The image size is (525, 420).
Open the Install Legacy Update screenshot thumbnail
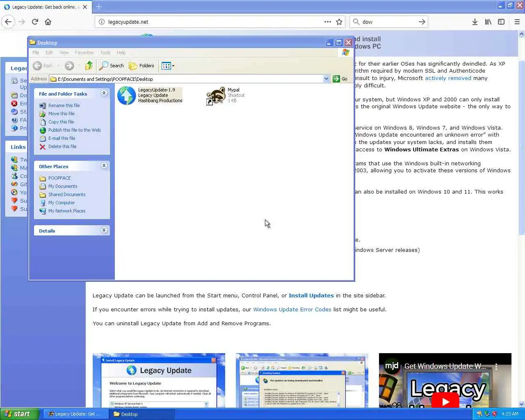[x=159, y=380]
